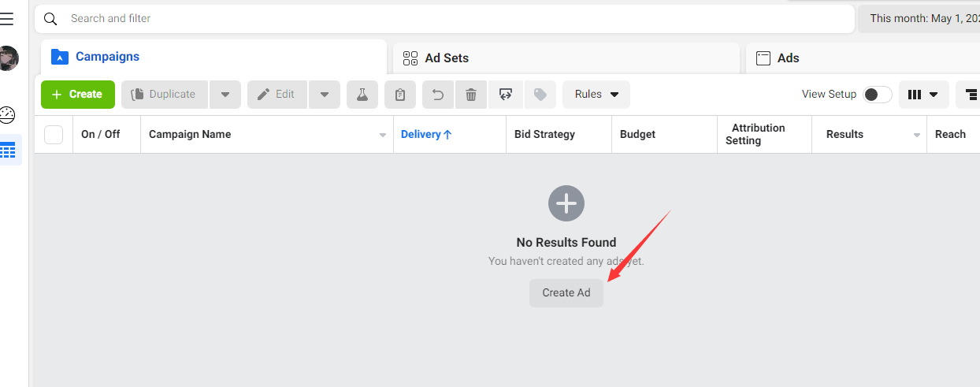Screen dimensions: 980x387
Task: Open the hamburger menu icon
Action: pos(7,20)
